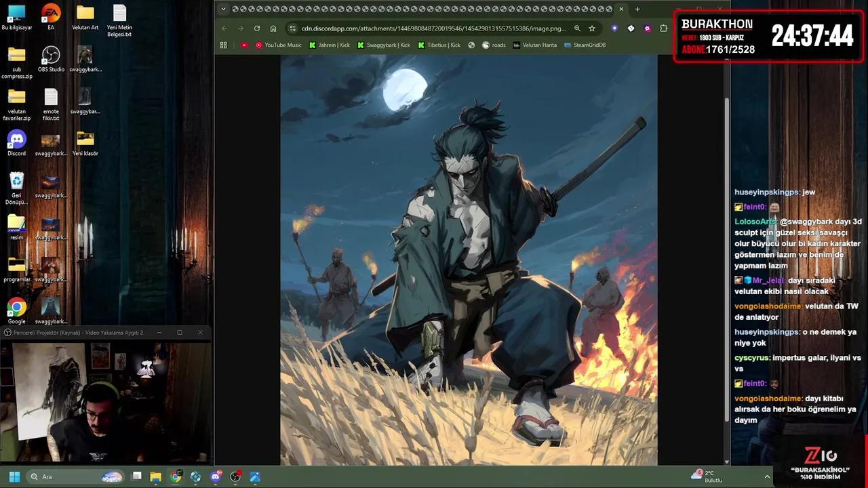Viewport: 868px width, 488px height.
Task: Go back in Chrome
Action: 224,28
